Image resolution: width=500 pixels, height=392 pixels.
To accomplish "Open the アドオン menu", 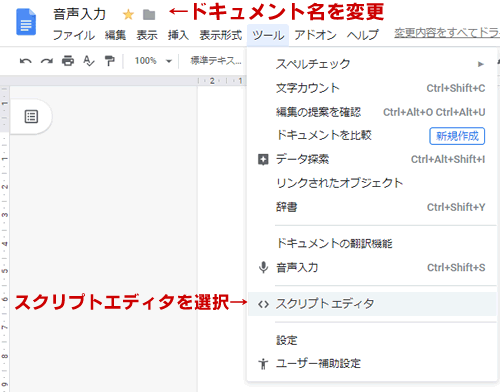I will tap(315, 35).
